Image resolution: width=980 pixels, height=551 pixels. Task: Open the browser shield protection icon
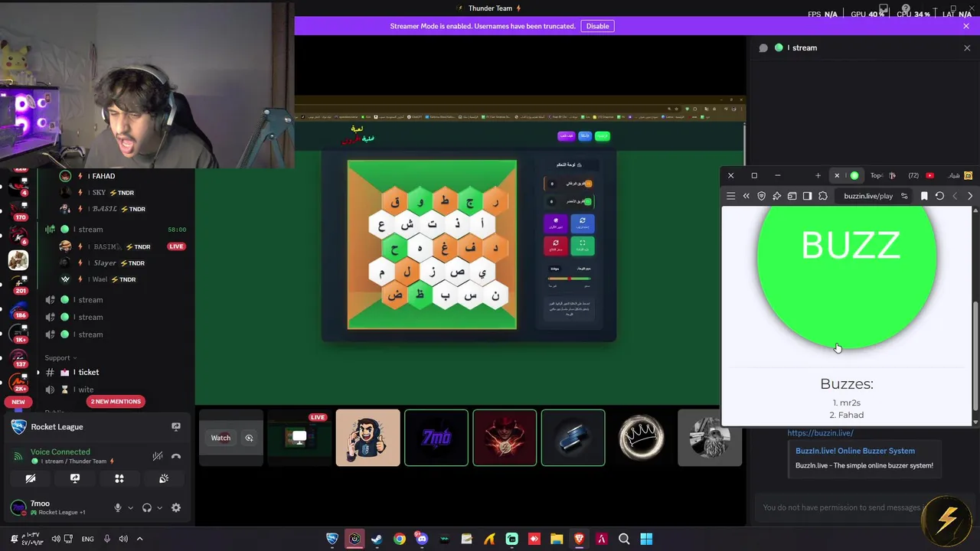762,196
